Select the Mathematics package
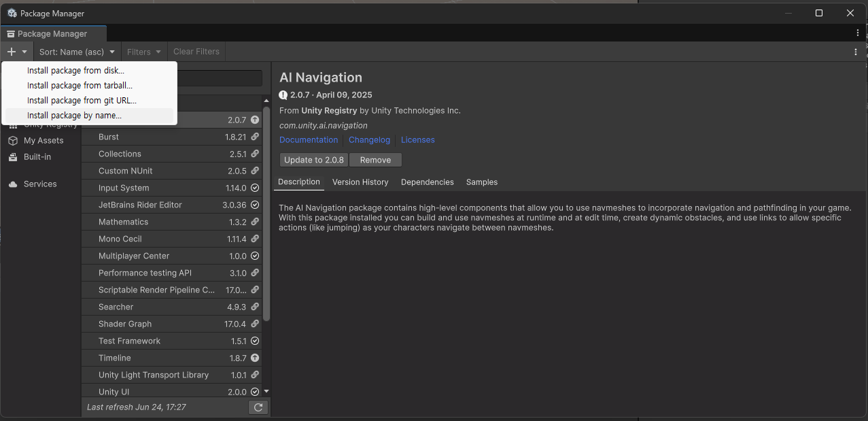Image resolution: width=868 pixels, height=421 pixels. click(x=171, y=222)
